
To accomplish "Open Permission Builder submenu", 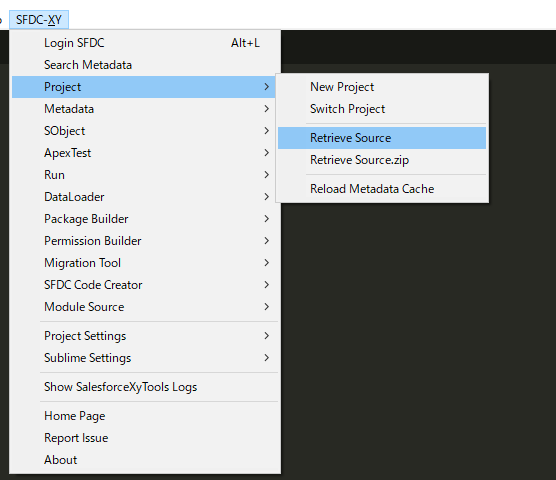I will (145, 241).
